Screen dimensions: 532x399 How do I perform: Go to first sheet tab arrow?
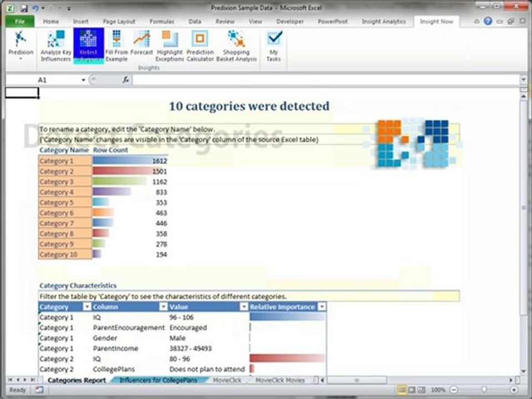(10, 380)
